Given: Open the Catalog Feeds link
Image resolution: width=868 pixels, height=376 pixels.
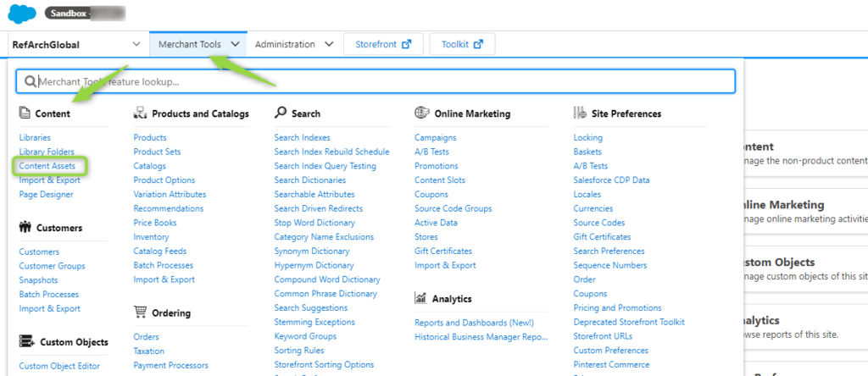Looking at the screenshot, I should click(160, 251).
